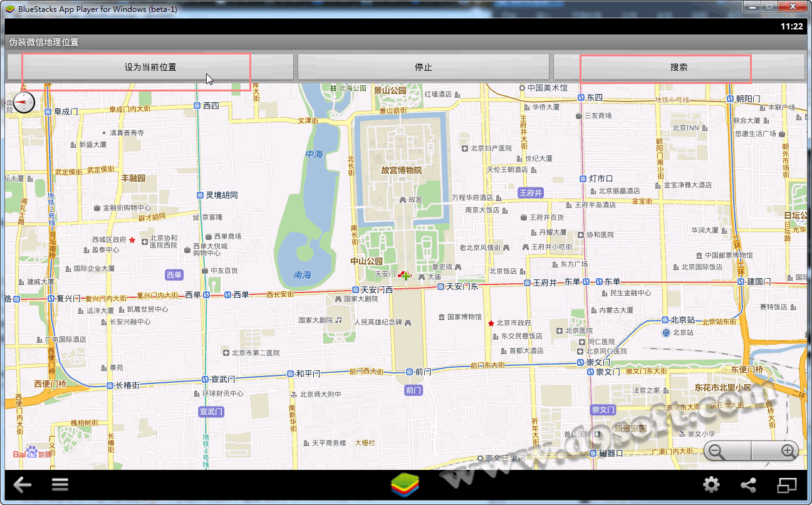Screen dimensions: 812x505
Task: Open the 搜索 search button
Action: (x=679, y=67)
